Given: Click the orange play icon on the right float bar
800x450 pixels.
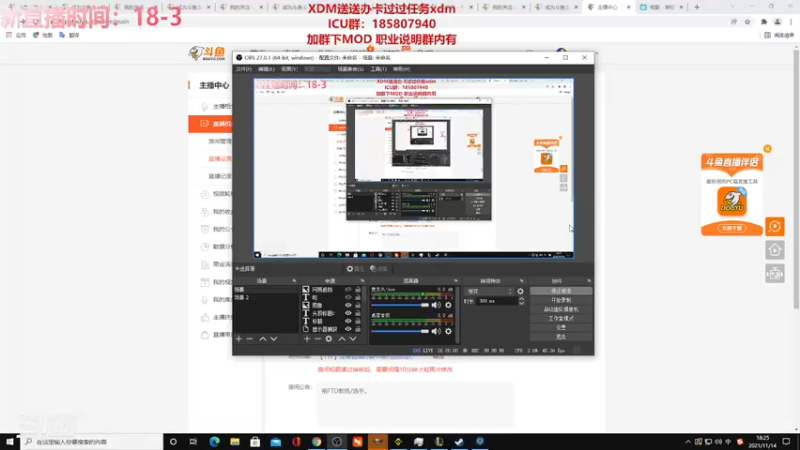Looking at the screenshot, I should [x=774, y=226].
